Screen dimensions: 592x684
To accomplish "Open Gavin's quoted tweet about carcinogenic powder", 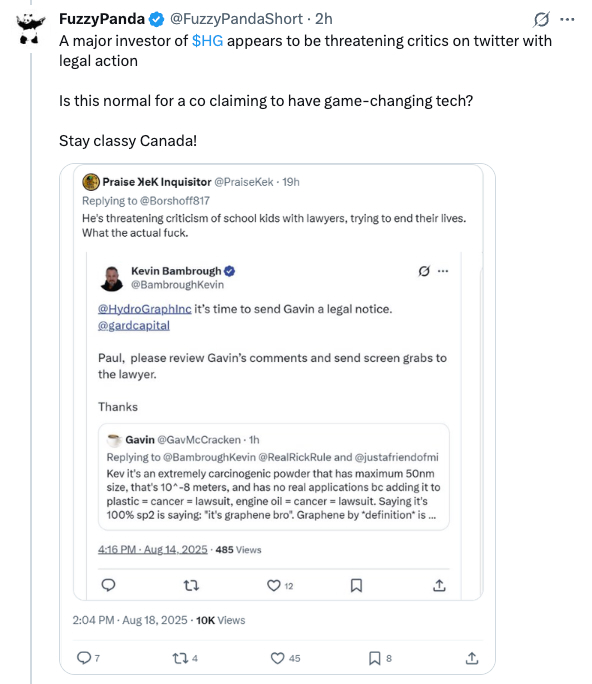I will (274, 477).
